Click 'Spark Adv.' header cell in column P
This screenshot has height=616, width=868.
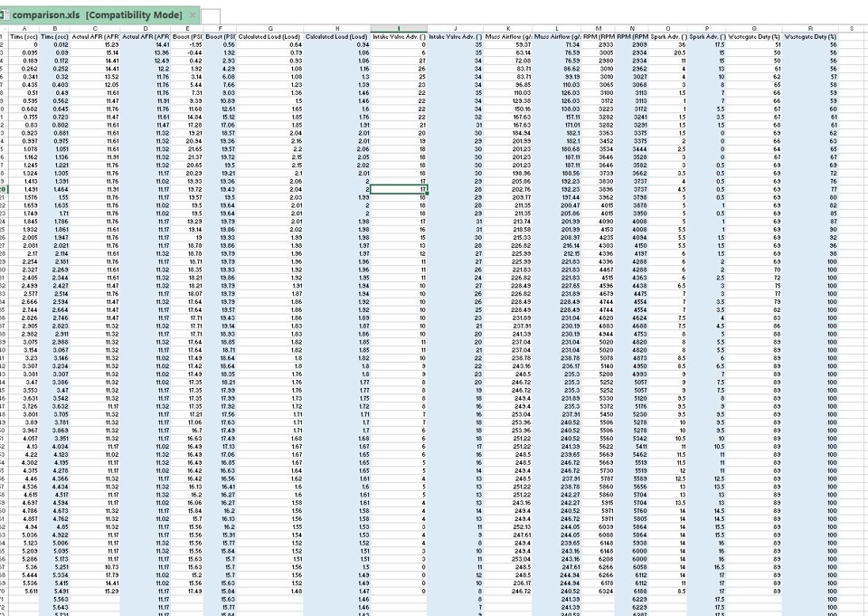pos(707,36)
